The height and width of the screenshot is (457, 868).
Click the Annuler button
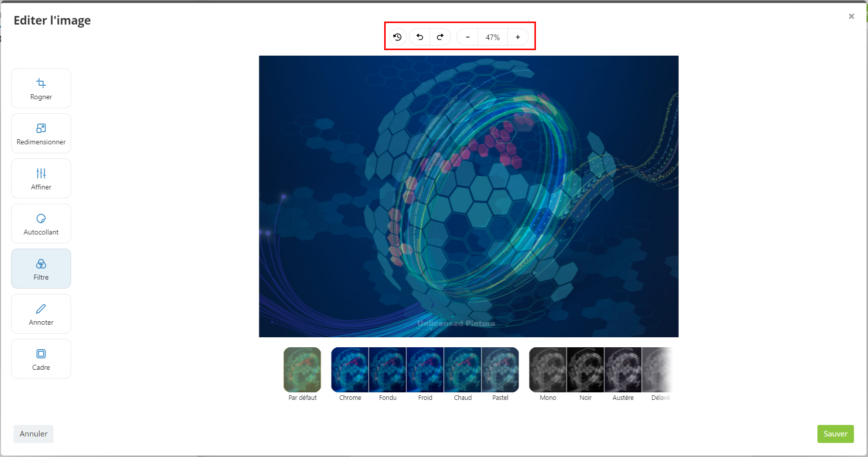(34, 434)
